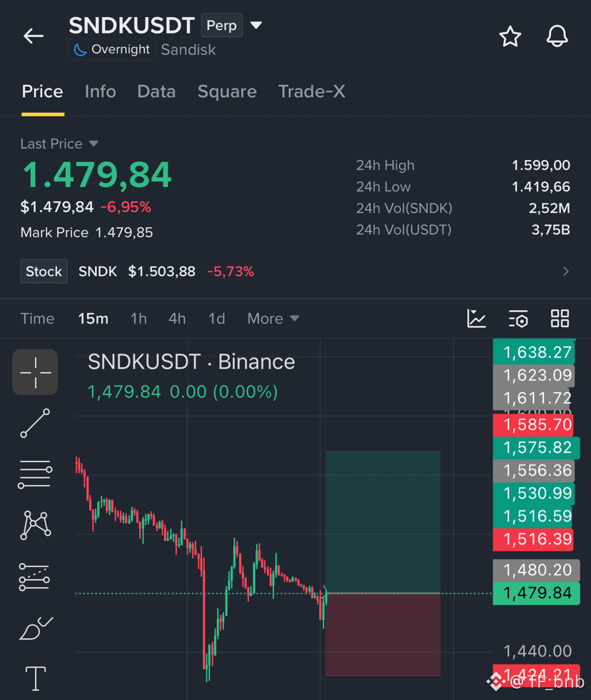This screenshot has width=591, height=700.
Task: Tap the Overnight session badge
Action: (112, 49)
